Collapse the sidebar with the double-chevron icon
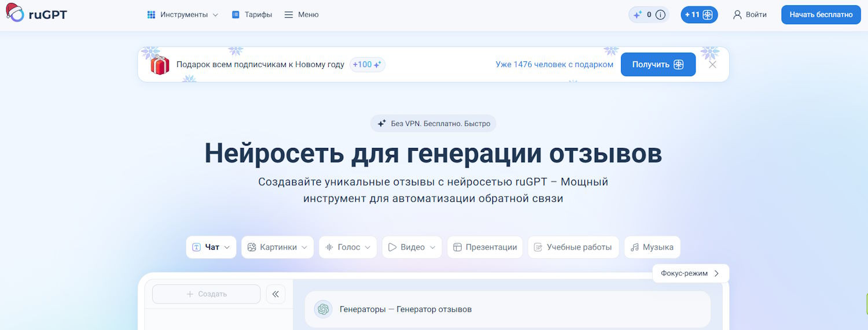This screenshot has width=868, height=330. pos(275,294)
